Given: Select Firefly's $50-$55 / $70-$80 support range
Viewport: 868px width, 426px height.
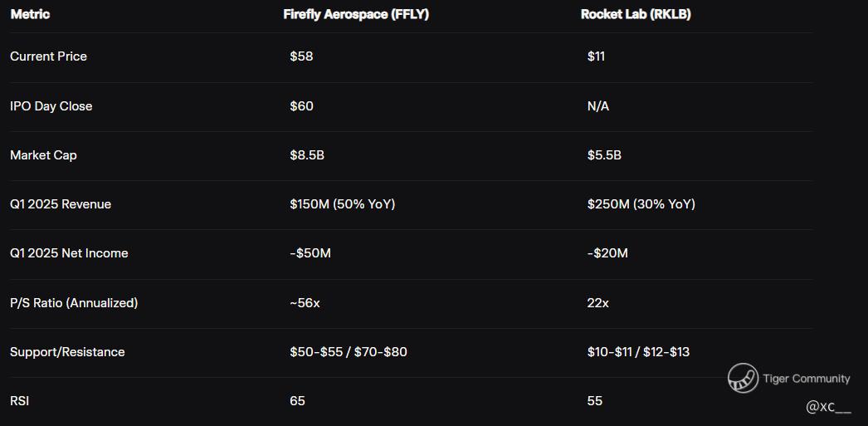Looking at the screenshot, I should tap(349, 352).
